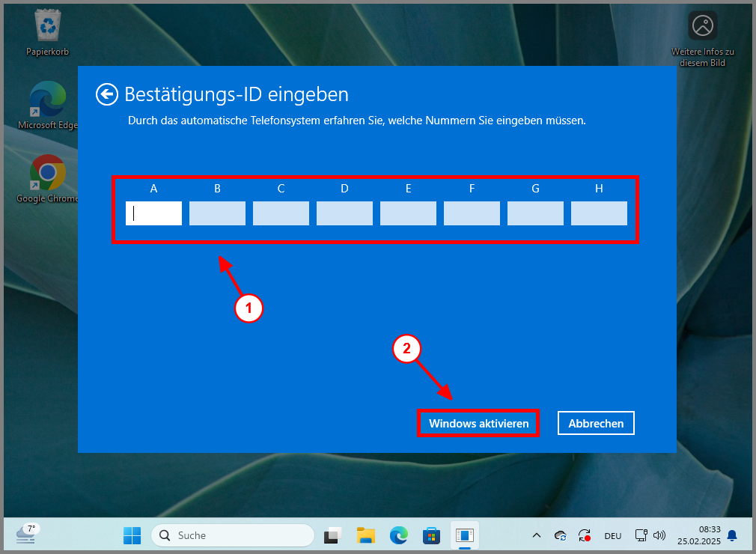Viewport: 756px width, 554px height.
Task: Click the back arrow in activation dialog
Action: pos(106,94)
